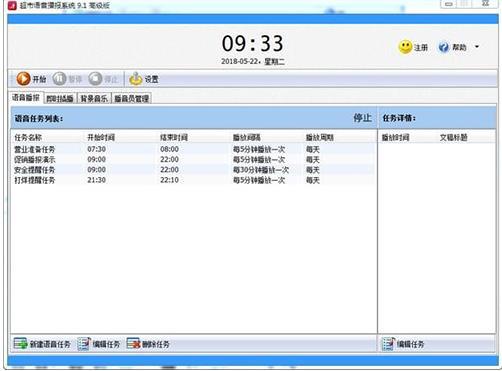The image size is (502, 371).
Task: Click the smiley face 注册 register icon
Action: [x=405, y=47]
